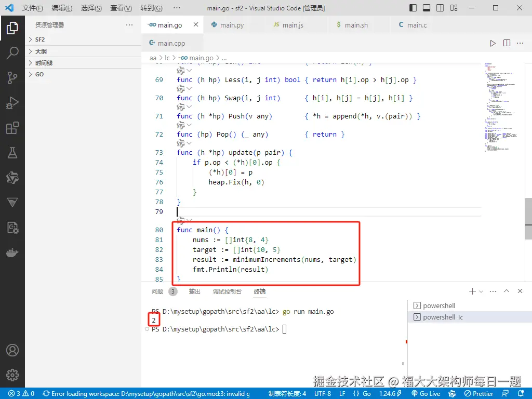
Task: Open the 问题 problems panel tab
Action: point(157,291)
